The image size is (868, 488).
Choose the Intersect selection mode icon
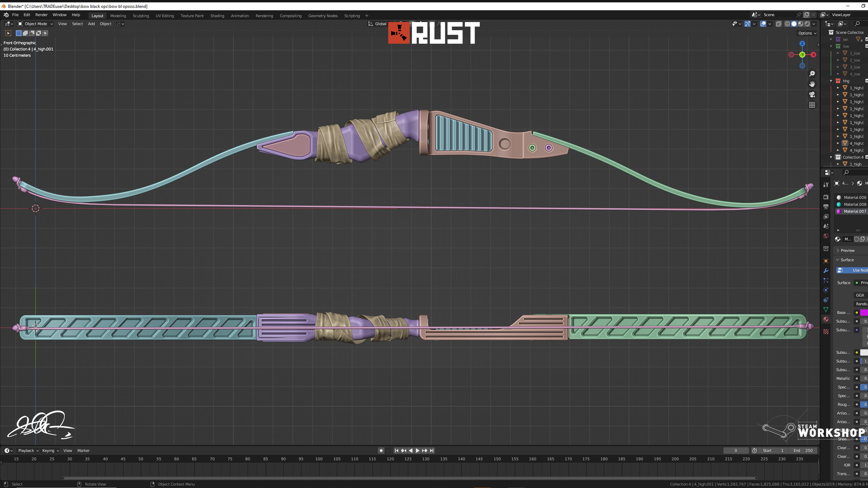45,33
